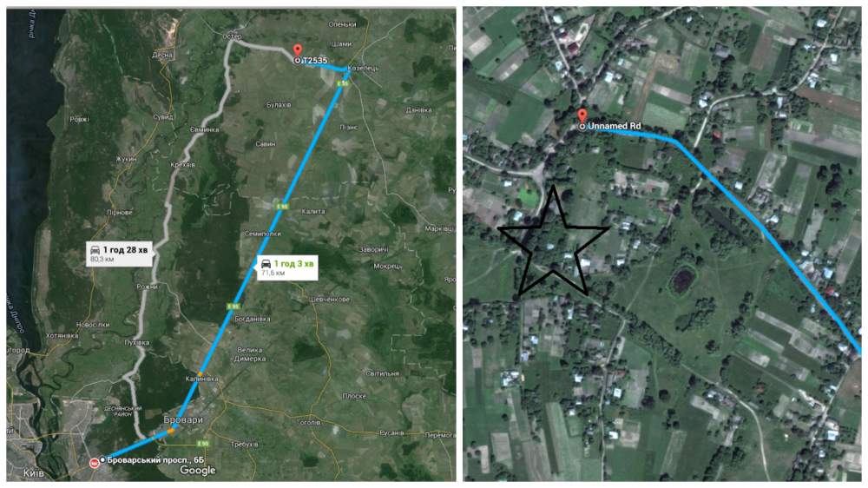Select the 1 год 3 хв 71,6 км route box
The height and width of the screenshot is (488, 868).
[287, 267]
